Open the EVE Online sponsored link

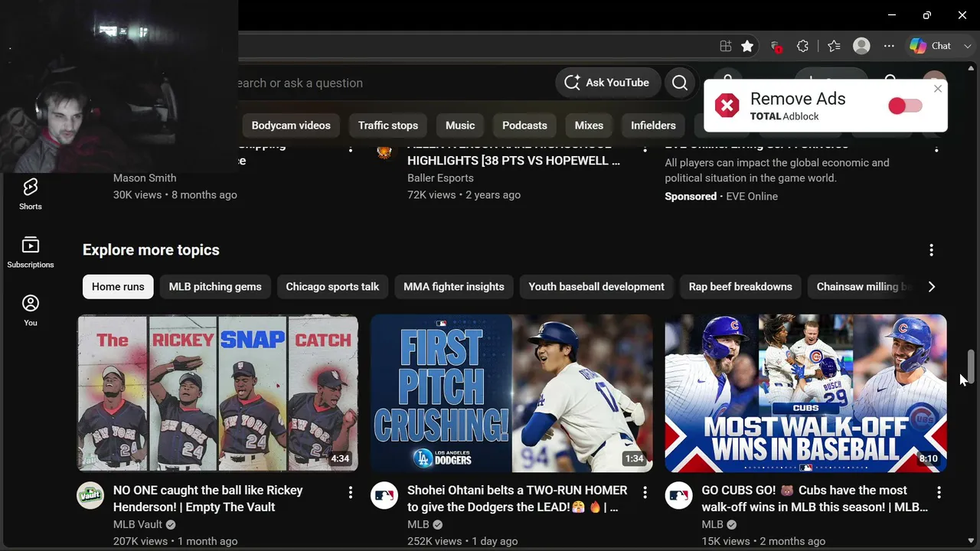(x=752, y=196)
